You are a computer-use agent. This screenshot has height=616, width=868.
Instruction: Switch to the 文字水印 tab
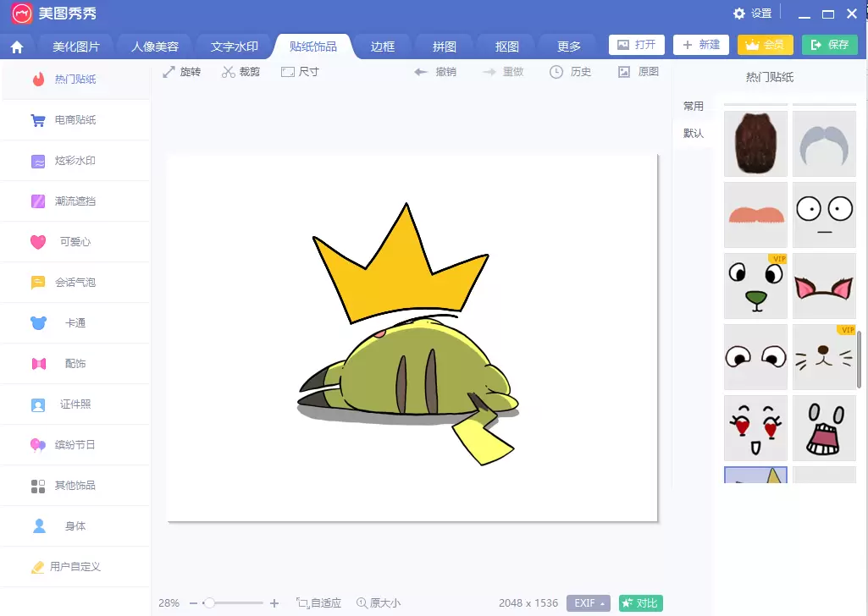[x=235, y=47]
